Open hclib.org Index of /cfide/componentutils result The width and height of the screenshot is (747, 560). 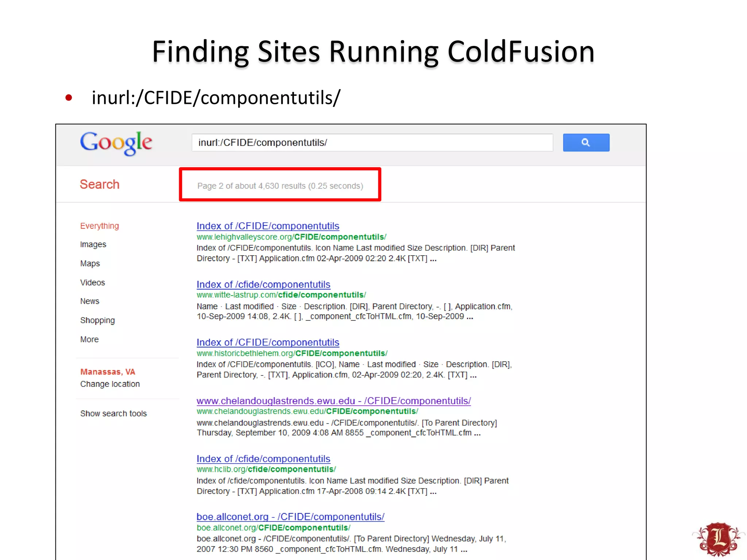263,459
